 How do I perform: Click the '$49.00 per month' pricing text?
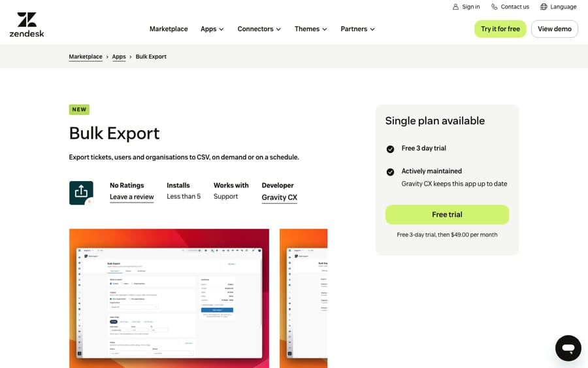474,235
